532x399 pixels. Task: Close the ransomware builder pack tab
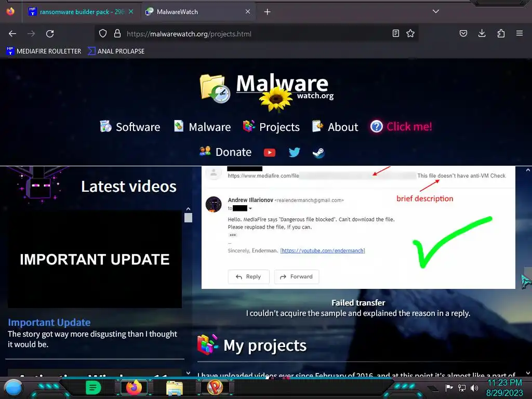tap(131, 11)
